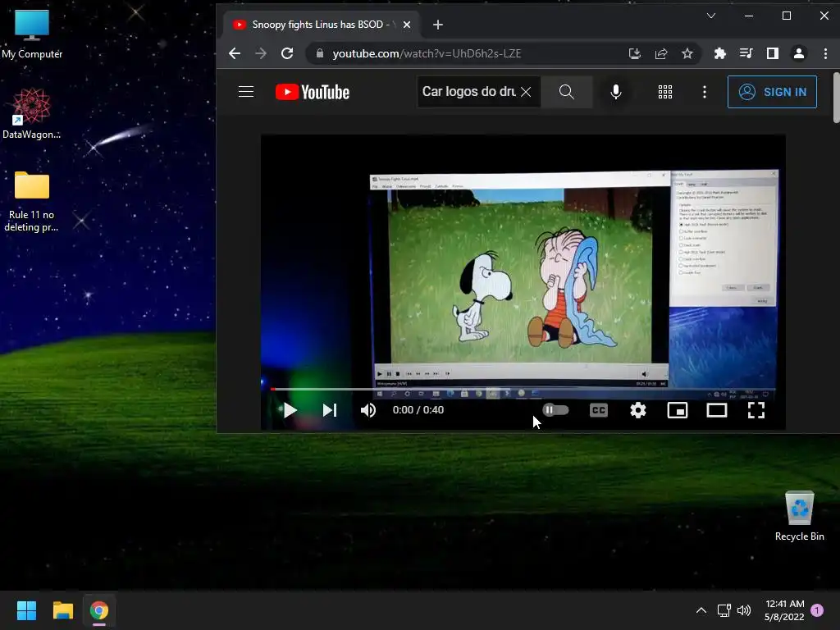The height and width of the screenshot is (630, 840).
Task: Click the address bar URL
Action: tap(427, 53)
